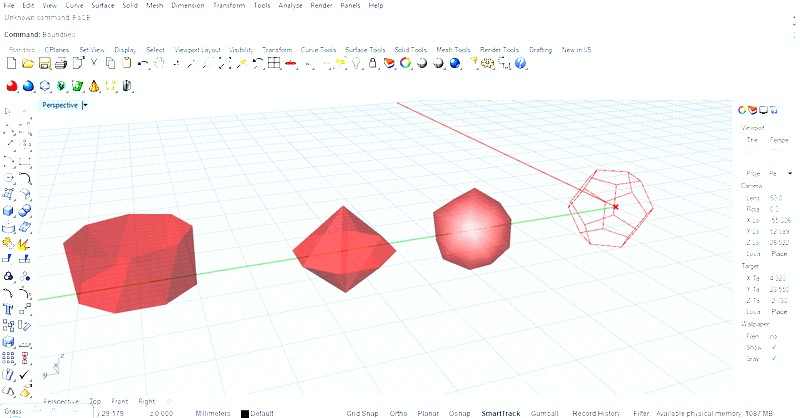Click the yellow cone icon in second toolbar row
800x418 pixels.
(94, 86)
